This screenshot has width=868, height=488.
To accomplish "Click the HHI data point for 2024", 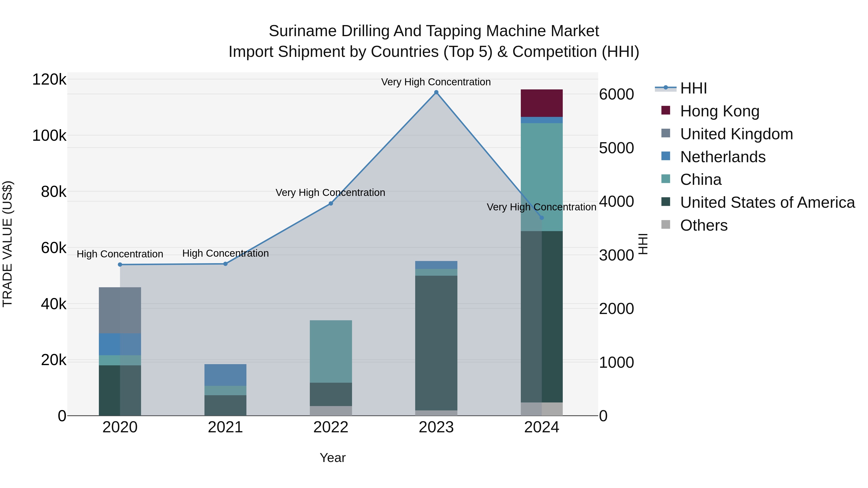I will 542,218.
